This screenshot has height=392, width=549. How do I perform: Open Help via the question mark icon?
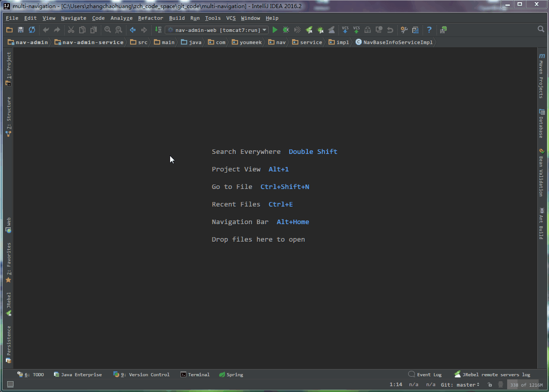point(429,30)
